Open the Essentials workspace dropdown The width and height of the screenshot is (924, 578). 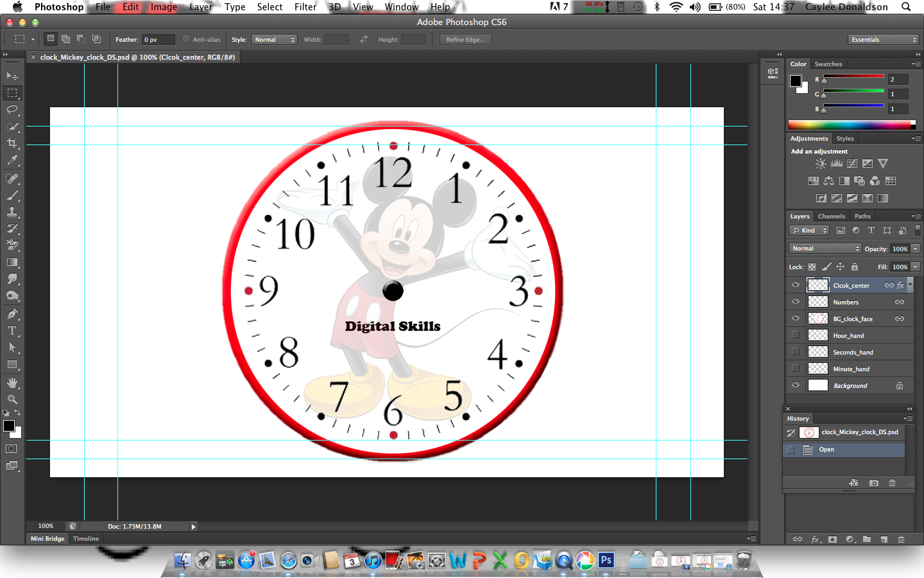[x=884, y=40]
